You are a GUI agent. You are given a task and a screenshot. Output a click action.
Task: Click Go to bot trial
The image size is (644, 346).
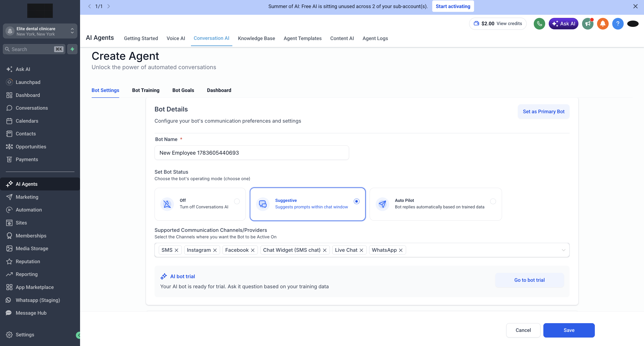pos(529,280)
